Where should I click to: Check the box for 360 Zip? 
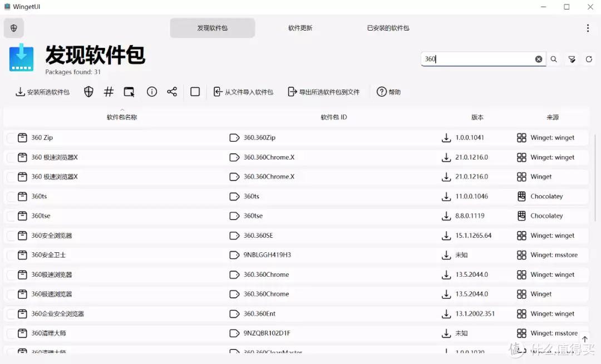point(11,138)
